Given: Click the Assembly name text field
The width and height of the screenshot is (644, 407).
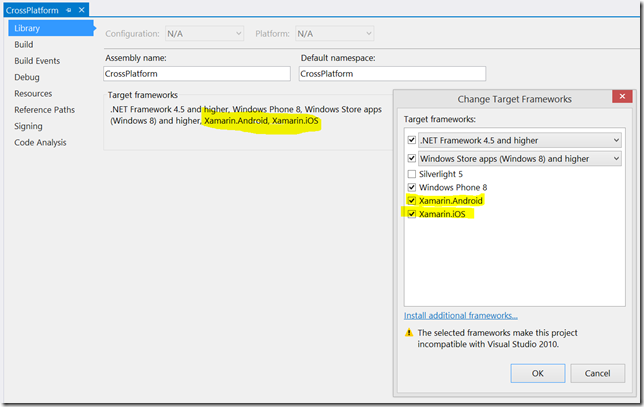Looking at the screenshot, I should [197, 74].
